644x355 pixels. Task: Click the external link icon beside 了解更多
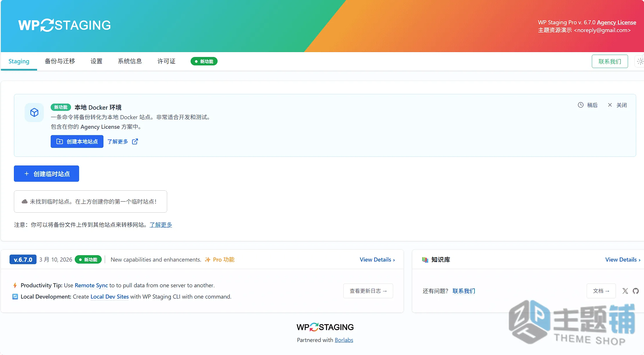(x=135, y=141)
